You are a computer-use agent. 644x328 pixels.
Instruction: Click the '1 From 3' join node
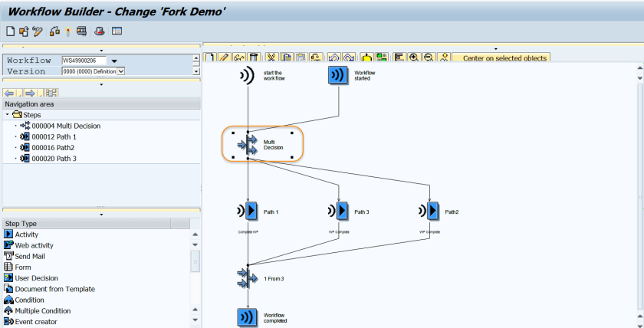[x=248, y=278]
